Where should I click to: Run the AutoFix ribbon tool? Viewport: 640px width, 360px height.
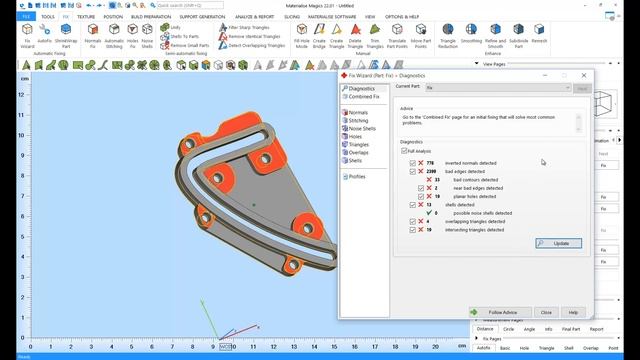point(44,34)
